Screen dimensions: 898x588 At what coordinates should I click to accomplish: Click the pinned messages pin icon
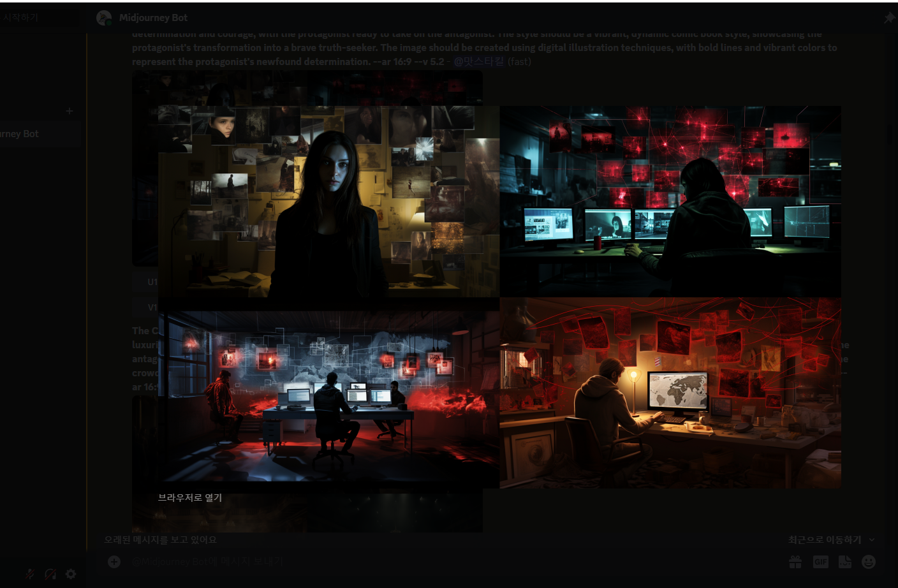[x=889, y=18]
